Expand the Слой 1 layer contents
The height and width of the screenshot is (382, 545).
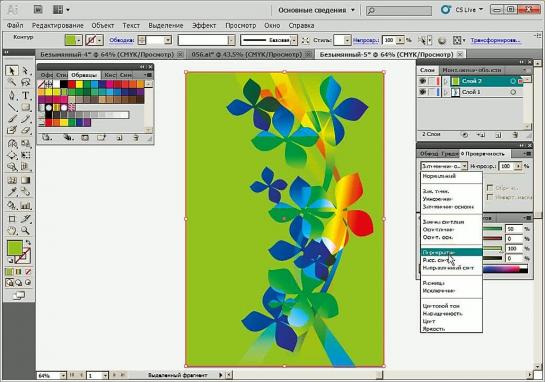[x=447, y=92]
